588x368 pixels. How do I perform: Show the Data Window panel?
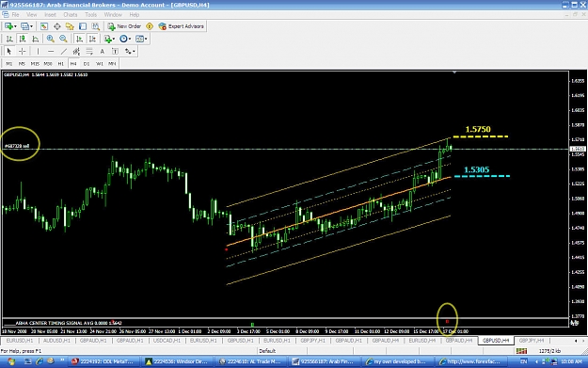tap(57, 26)
